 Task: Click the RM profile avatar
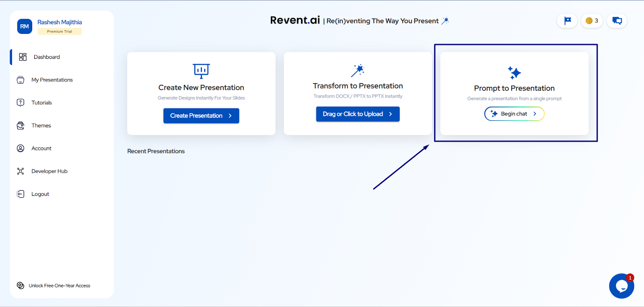[x=25, y=27]
